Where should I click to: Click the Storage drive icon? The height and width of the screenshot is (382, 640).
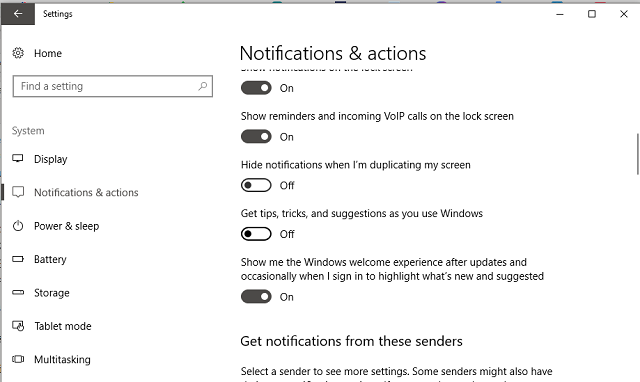pos(18,292)
